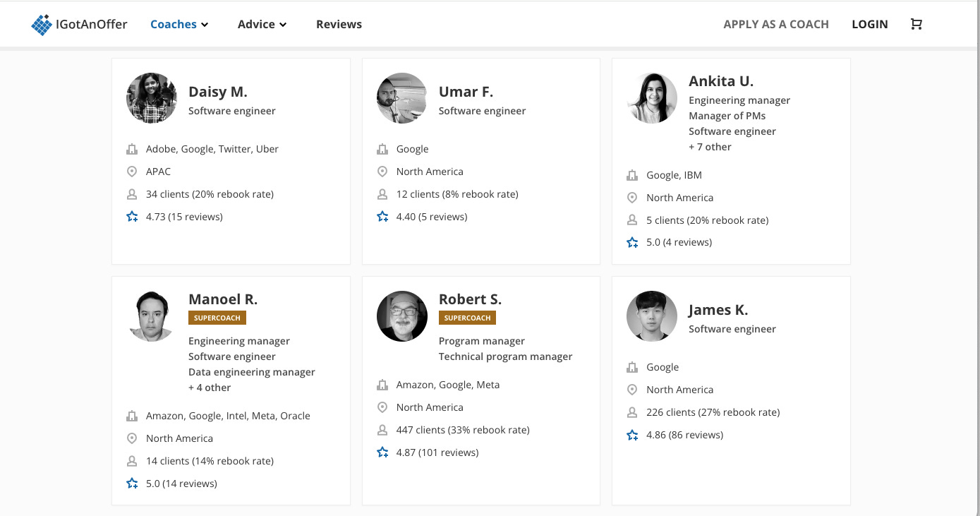The image size is (980, 516).
Task: Click clients icon next to 226 clients
Action: click(632, 412)
